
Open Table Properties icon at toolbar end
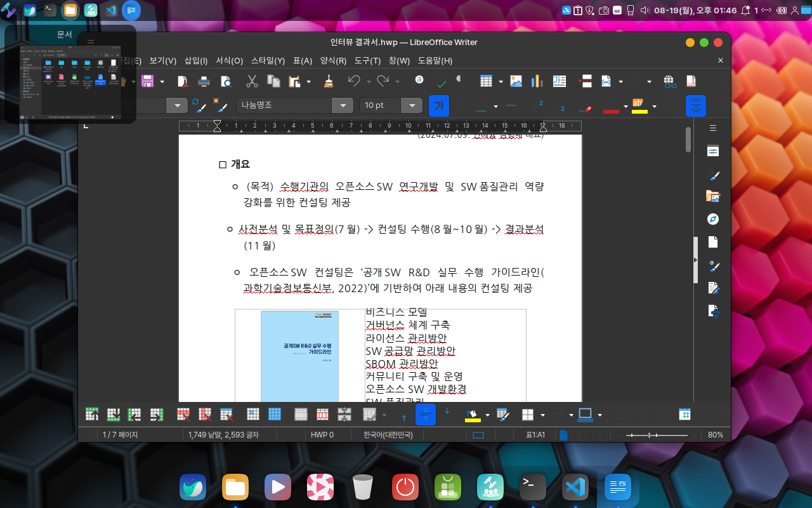[684, 415]
